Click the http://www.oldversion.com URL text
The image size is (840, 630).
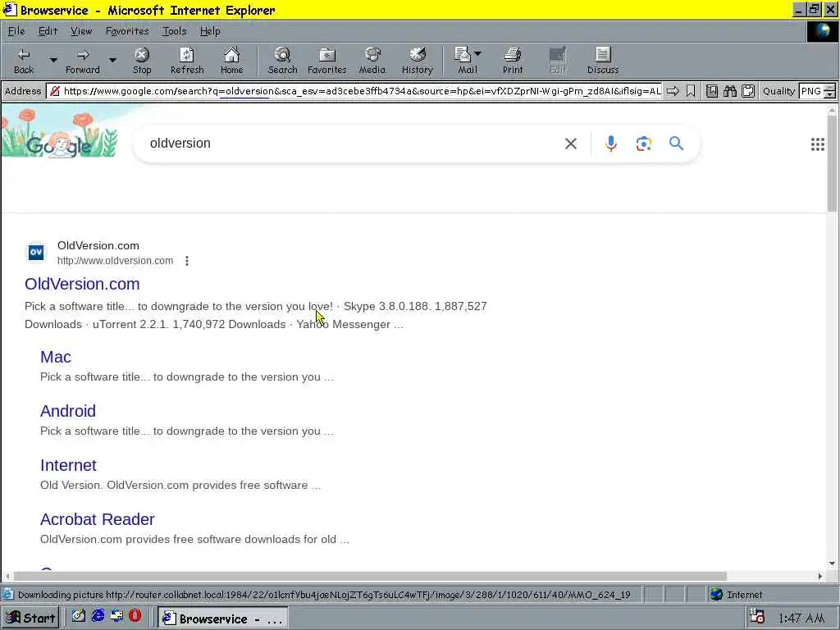pyautogui.click(x=115, y=261)
